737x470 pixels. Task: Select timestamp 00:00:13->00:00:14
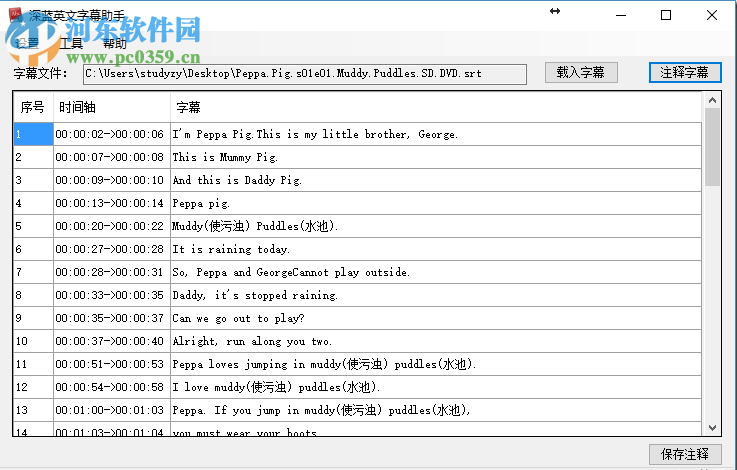click(112, 203)
